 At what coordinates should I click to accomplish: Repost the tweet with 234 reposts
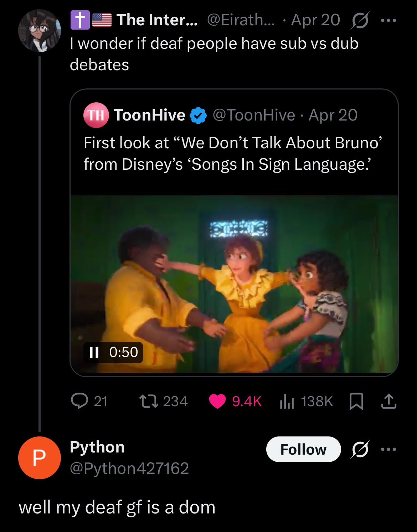pyautogui.click(x=149, y=401)
